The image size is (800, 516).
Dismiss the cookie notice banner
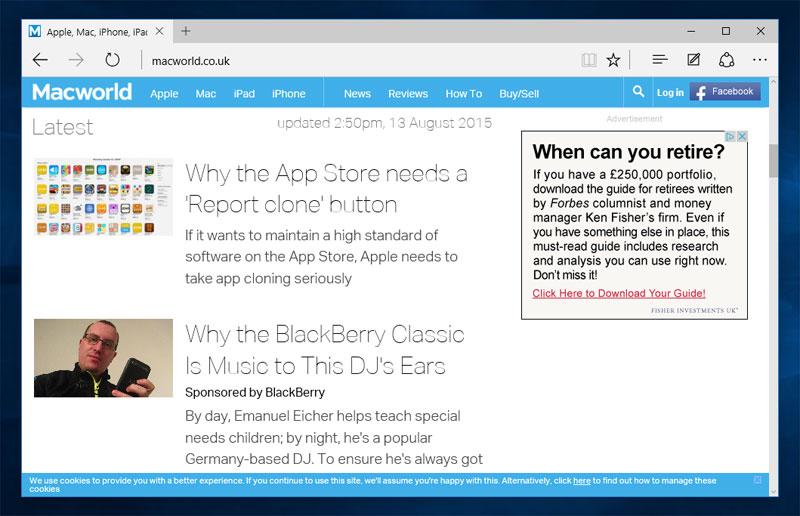coord(758,480)
